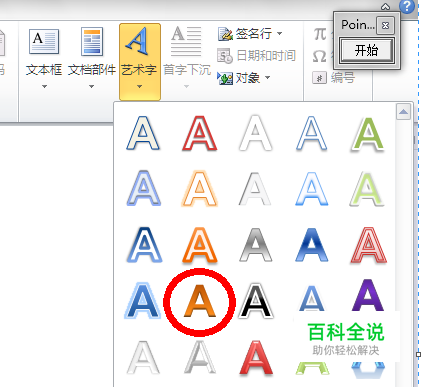Open the pi equation icon
The image size is (425, 387).
pyautogui.click(x=320, y=34)
